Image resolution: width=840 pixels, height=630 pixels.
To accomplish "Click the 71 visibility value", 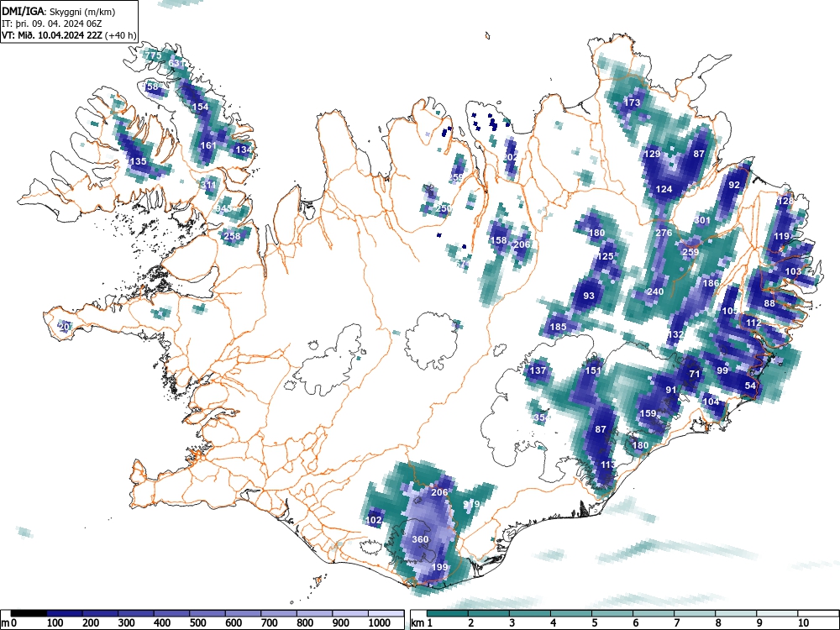I will [695, 374].
